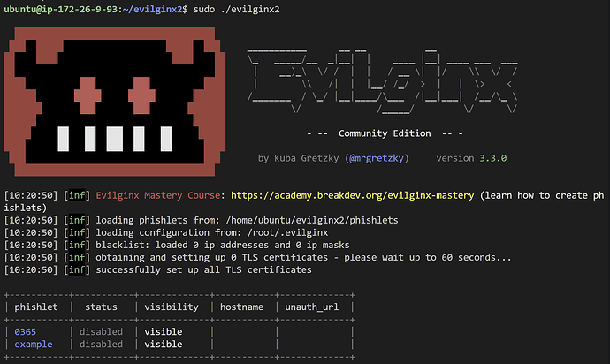Click the sudo ./evilginx2 command text
Image resolution: width=610 pixels, height=364 pixels.
click(x=237, y=10)
